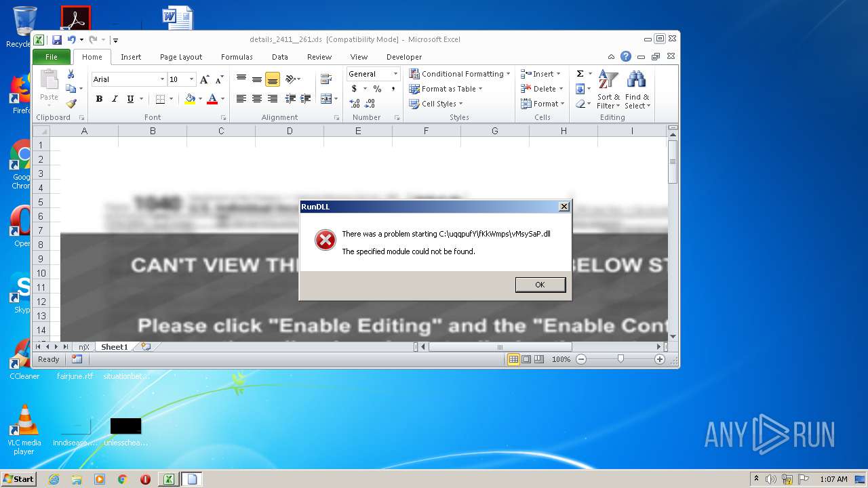
Task: Switch to the Page Layout ribbon tab
Action: pos(181,57)
